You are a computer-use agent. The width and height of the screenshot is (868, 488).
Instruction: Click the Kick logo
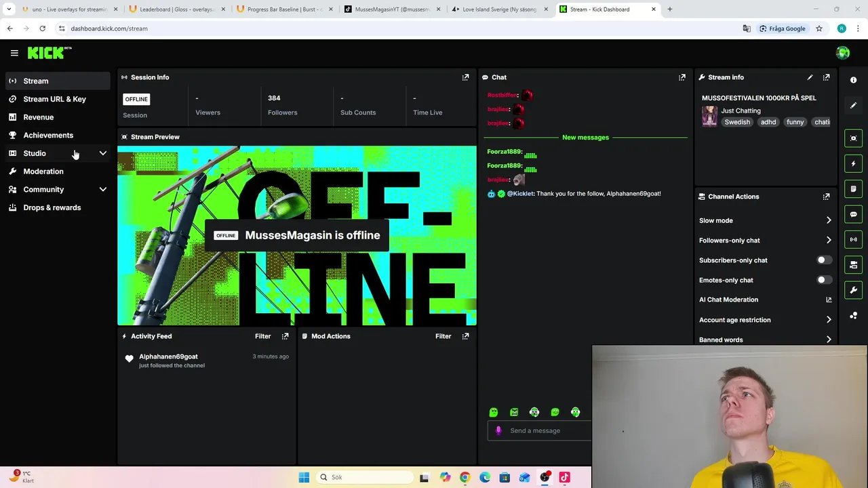[50, 52]
